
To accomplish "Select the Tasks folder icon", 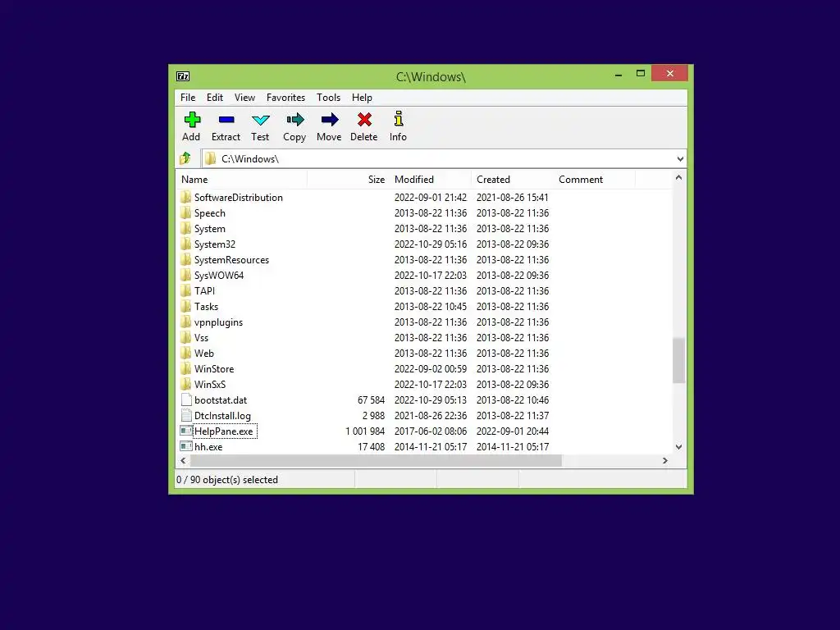I will [186, 306].
